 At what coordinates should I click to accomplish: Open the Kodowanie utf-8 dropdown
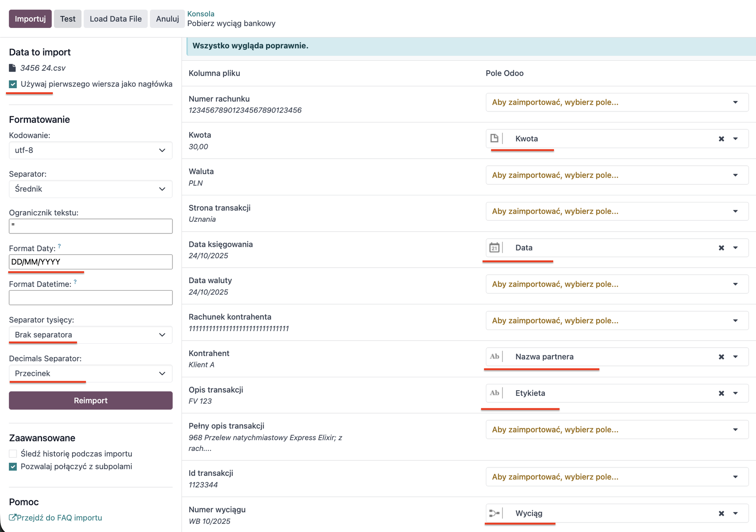(91, 150)
